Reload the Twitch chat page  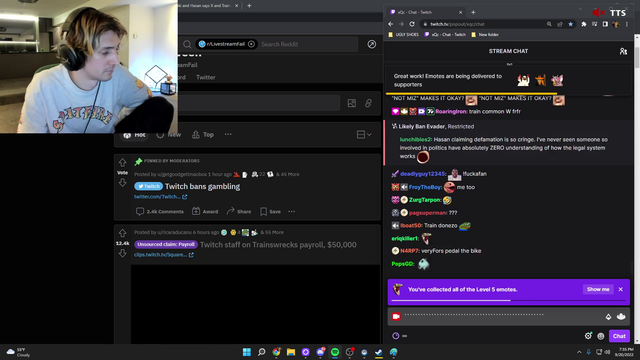point(412,24)
